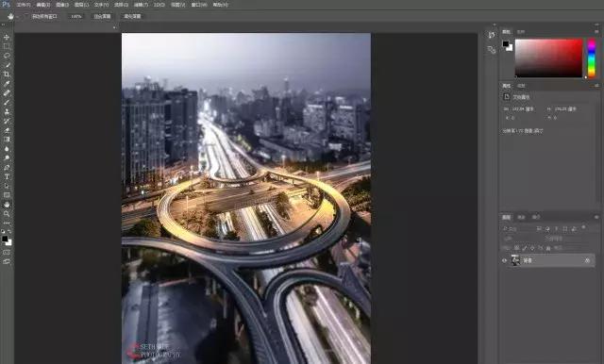The width and height of the screenshot is (604, 364).
Task: Select the Crop tool
Action: (x=7, y=74)
